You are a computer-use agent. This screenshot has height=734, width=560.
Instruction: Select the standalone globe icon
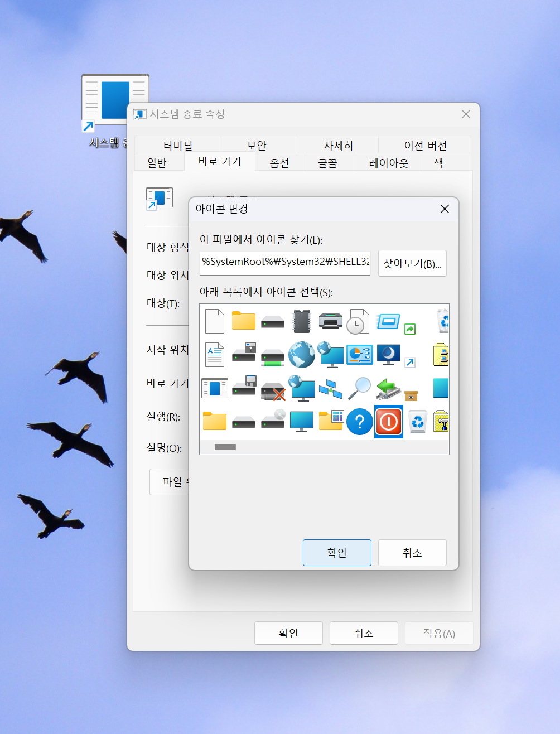[x=302, y=355]
